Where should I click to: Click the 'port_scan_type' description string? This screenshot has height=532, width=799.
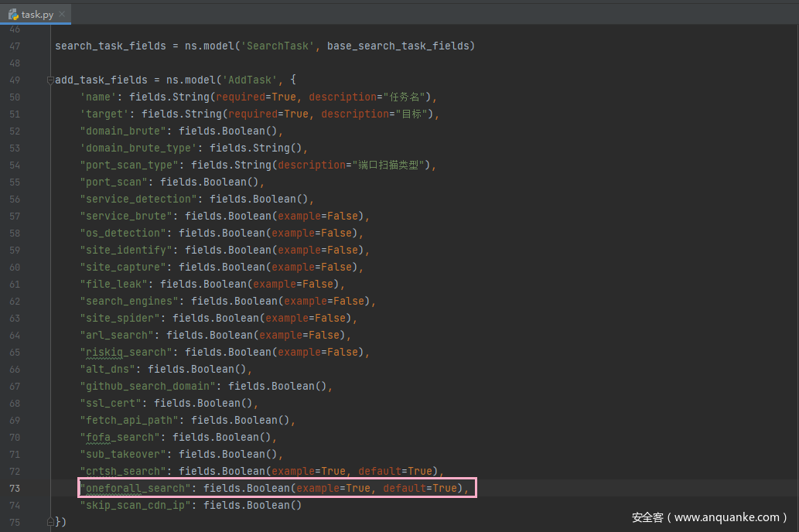388,165
